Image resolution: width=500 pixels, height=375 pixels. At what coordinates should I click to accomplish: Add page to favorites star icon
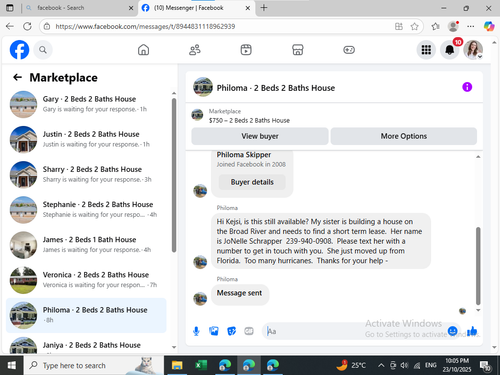click(414, 26)
